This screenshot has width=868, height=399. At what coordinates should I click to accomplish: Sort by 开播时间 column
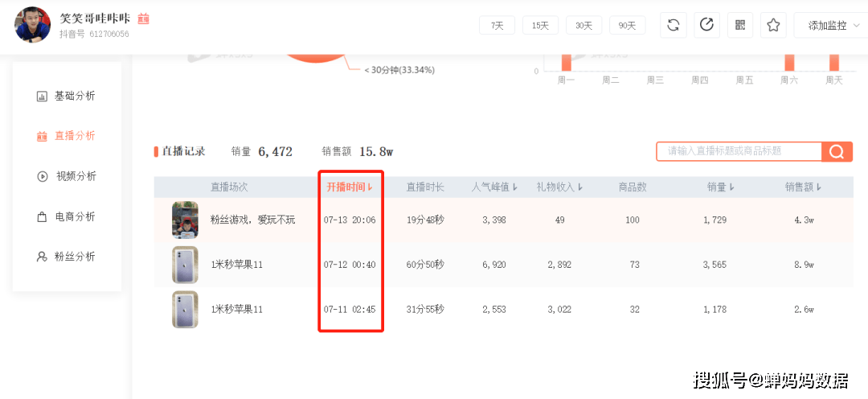coord(350,187)
